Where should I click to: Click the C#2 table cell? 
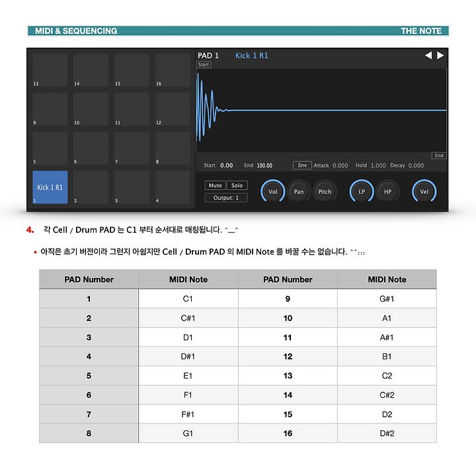[x=387, y=395]
